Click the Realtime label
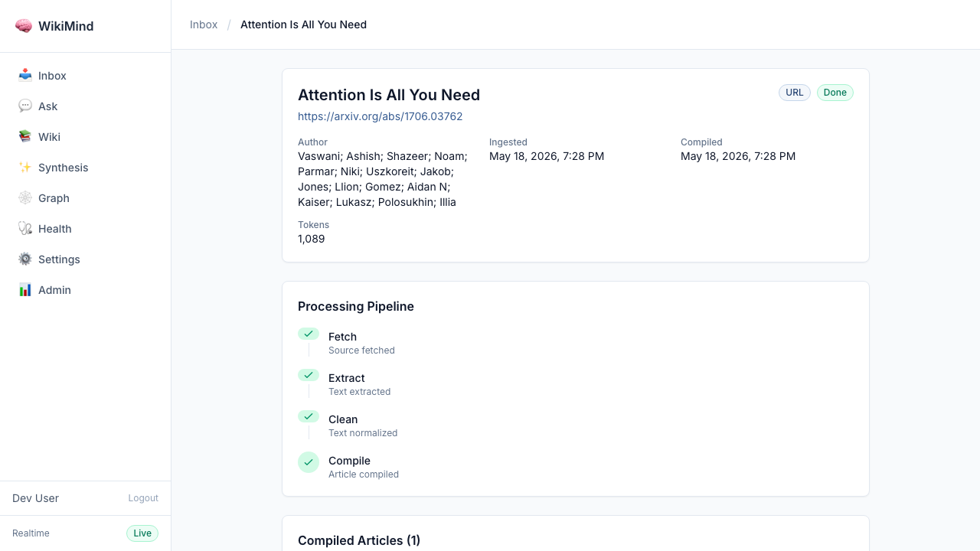The height and width of the screenshot is (551, 980). (x=31, y=533)
